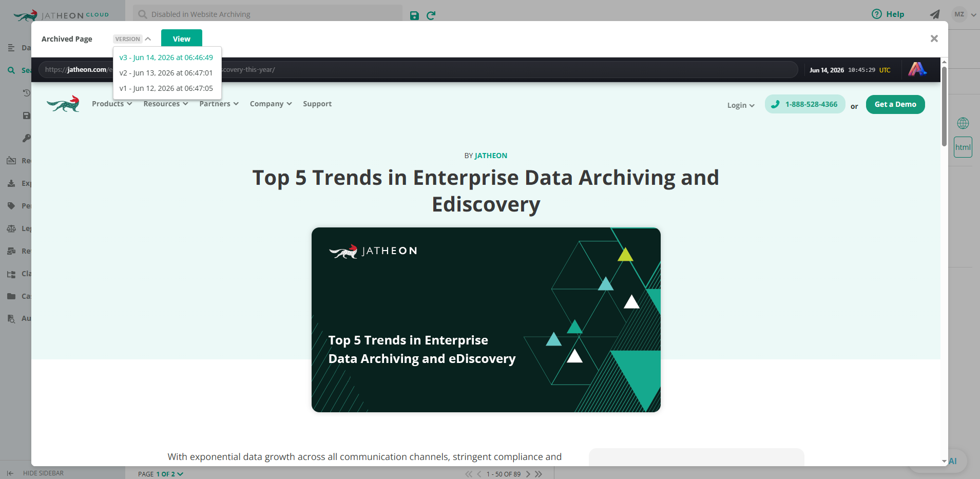Select version v1 - Jun 12, 2026
Image resolution: width=980 pixels, height=479 pixels.
click(166, 88)
